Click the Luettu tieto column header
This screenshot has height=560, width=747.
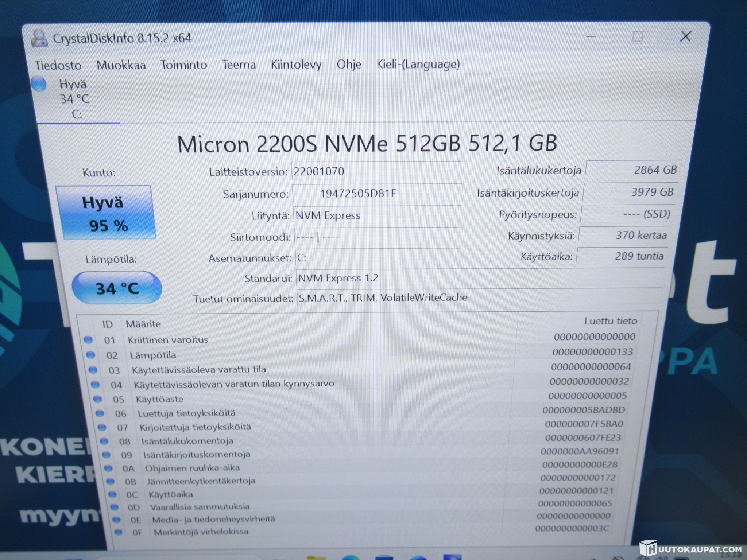point(611,321)
